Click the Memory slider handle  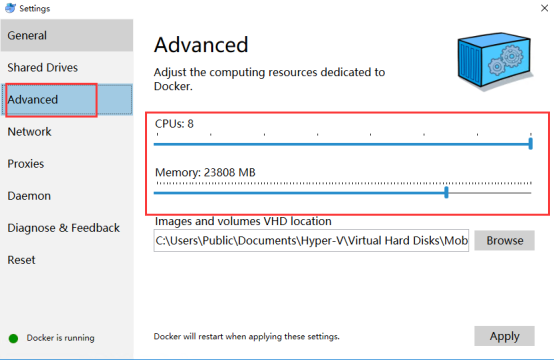tap(446, 193)
